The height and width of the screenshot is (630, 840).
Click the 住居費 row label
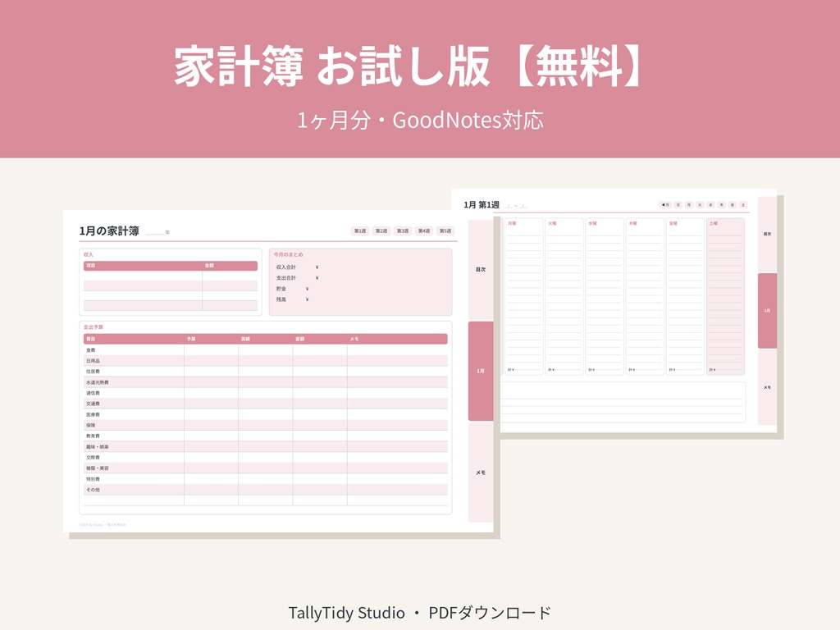pos(94,372)
